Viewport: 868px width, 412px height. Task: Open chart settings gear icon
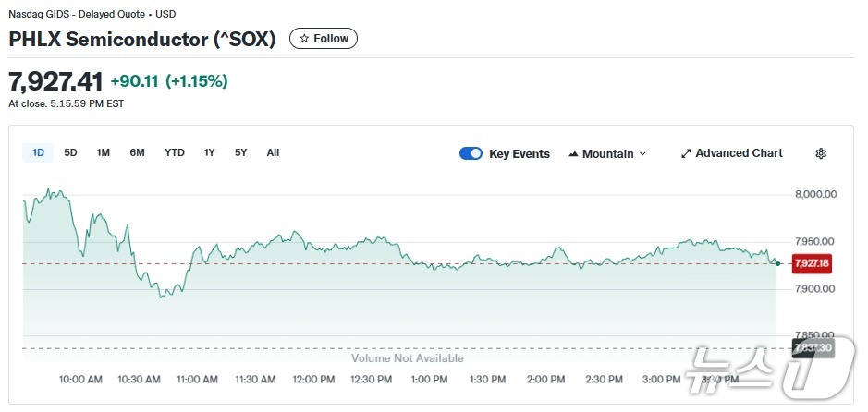click(x=820, y=153)
